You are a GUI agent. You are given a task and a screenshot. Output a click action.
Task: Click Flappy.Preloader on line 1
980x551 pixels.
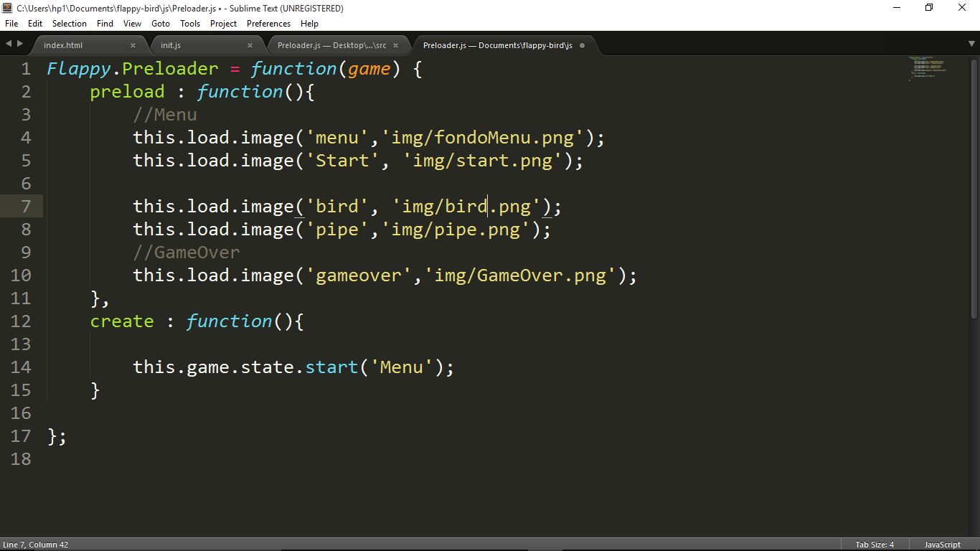(133, 69)
